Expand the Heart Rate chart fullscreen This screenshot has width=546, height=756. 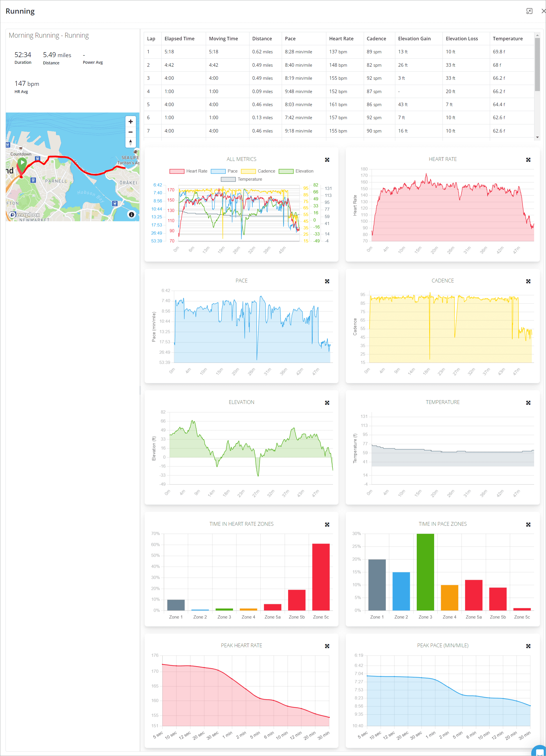click(528, 160)
